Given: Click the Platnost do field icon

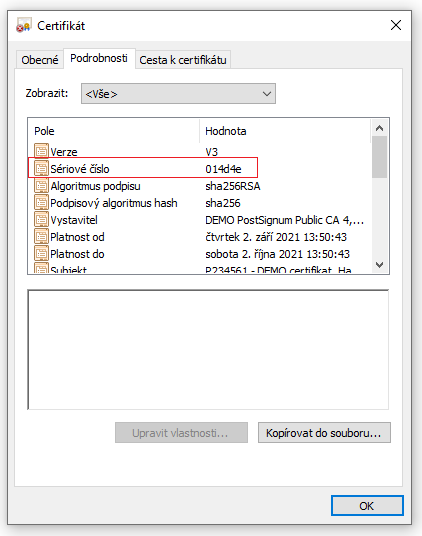Looking at the screenshot, I should [x=41, y=254].
